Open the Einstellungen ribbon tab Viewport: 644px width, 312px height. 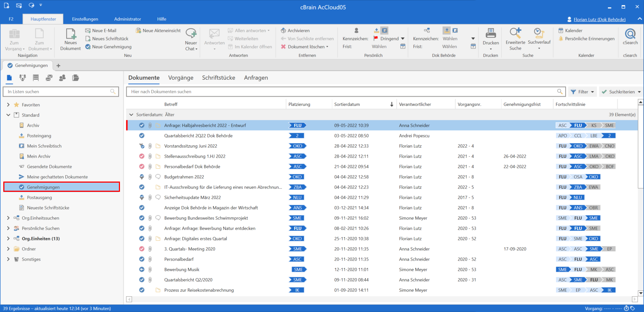[85, 19]
